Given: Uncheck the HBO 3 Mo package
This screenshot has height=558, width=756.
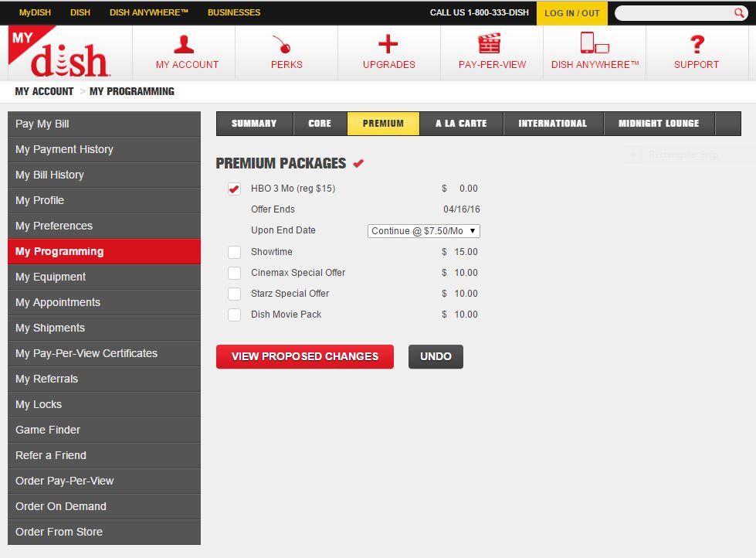Looking at the screenshot, I should point(234,189).
